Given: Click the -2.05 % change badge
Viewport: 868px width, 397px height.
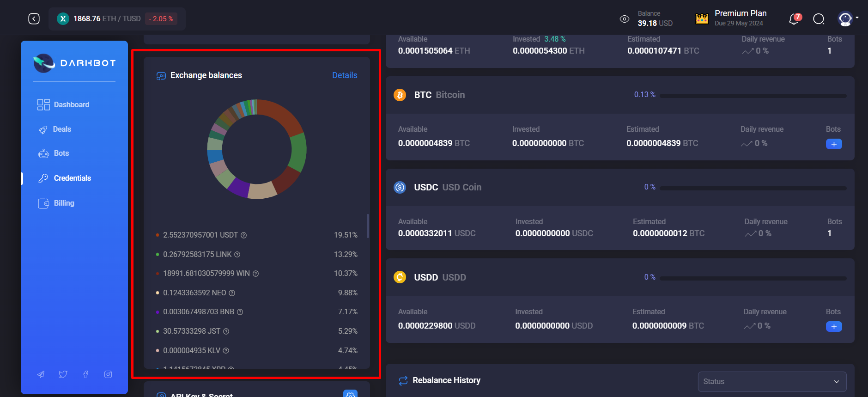Looking at the screenshot, I should click(161, 19).
